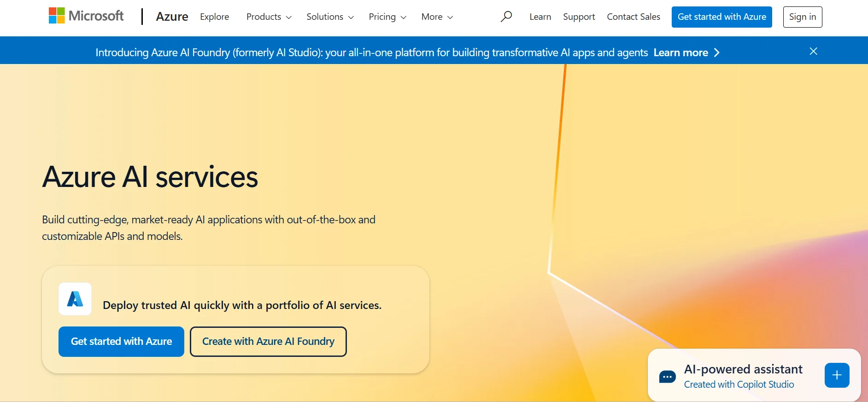
Task: Click Contact Sales
Action: (633, 17)
